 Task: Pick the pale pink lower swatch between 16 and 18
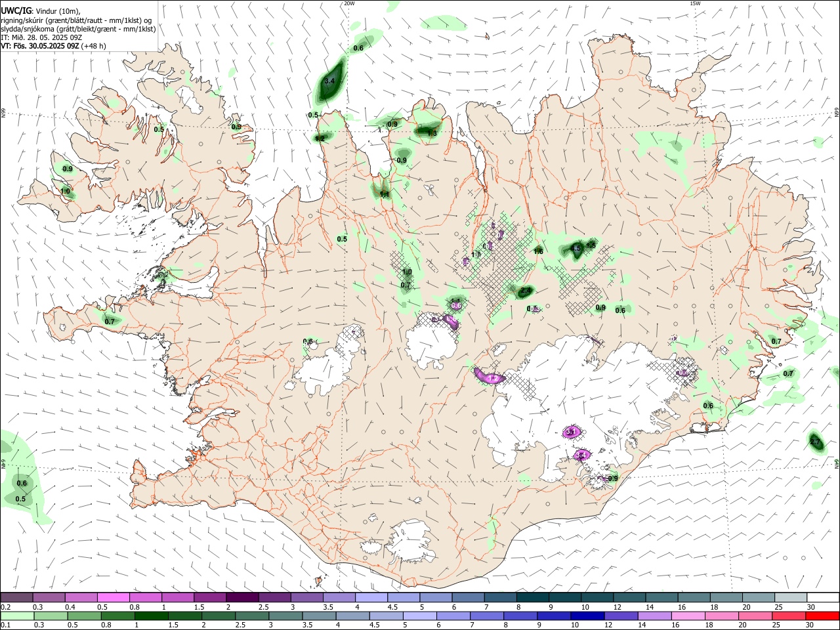tap(687, 616)
